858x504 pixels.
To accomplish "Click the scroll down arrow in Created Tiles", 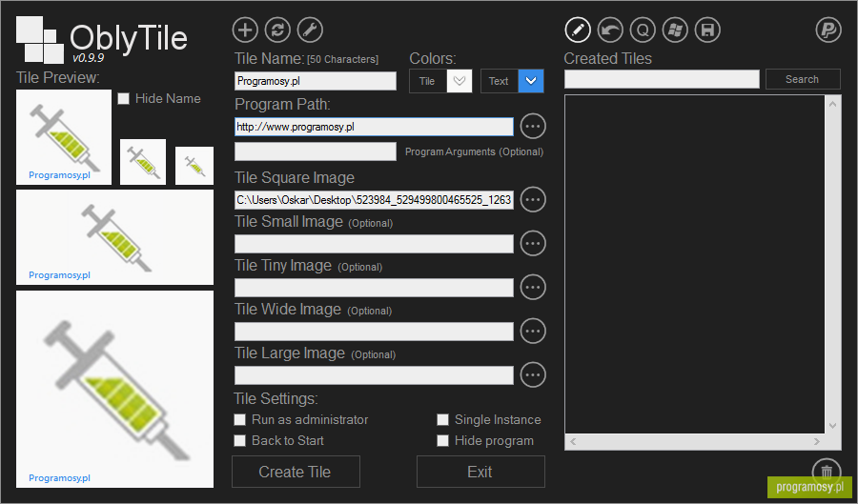I will [832, 426].
